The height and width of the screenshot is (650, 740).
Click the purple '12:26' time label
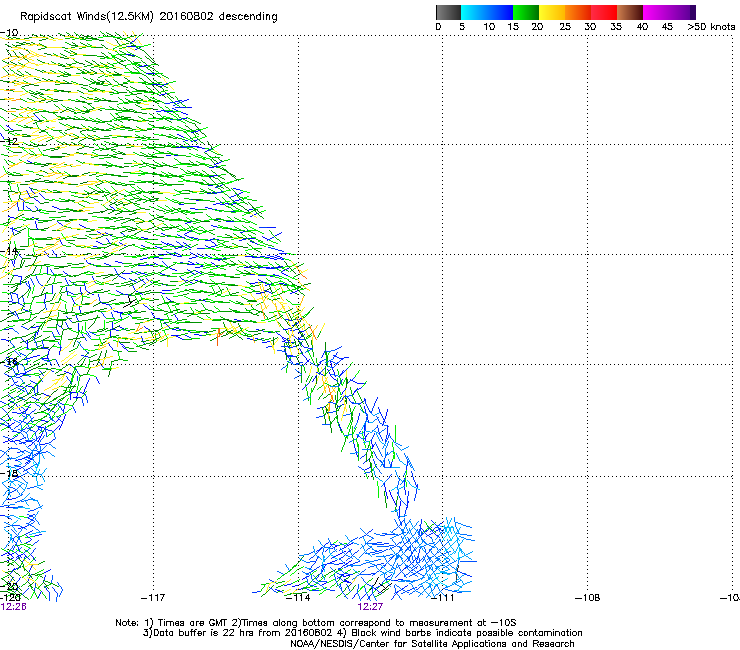click(x=13, y=607)
